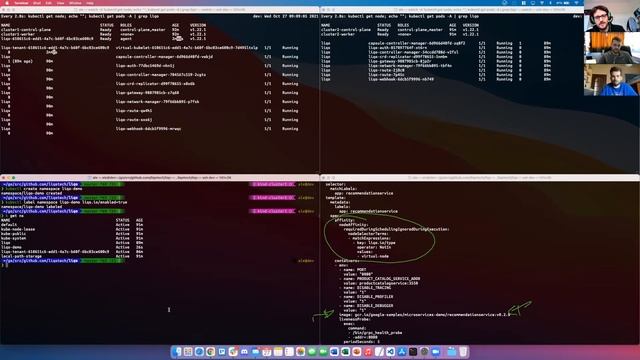The width and height of the screenshot is (640, 360).
Task: Click the liqo-tenant namespace row in namespace list
Action: (x=72, y=252)
